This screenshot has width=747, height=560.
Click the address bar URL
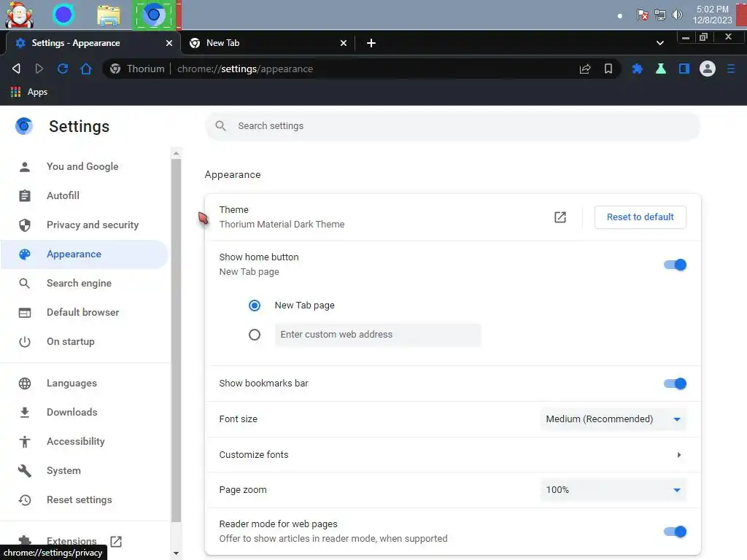coord(245,69)
